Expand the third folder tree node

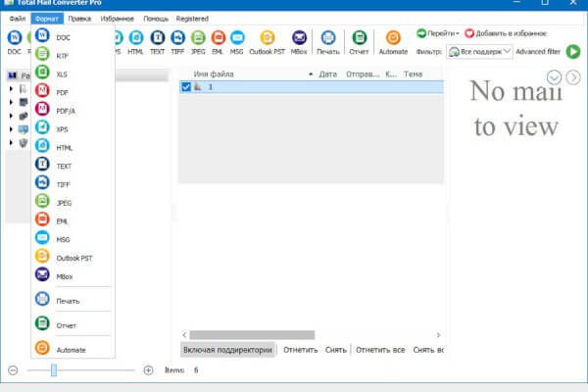click(x=11, y=116)
